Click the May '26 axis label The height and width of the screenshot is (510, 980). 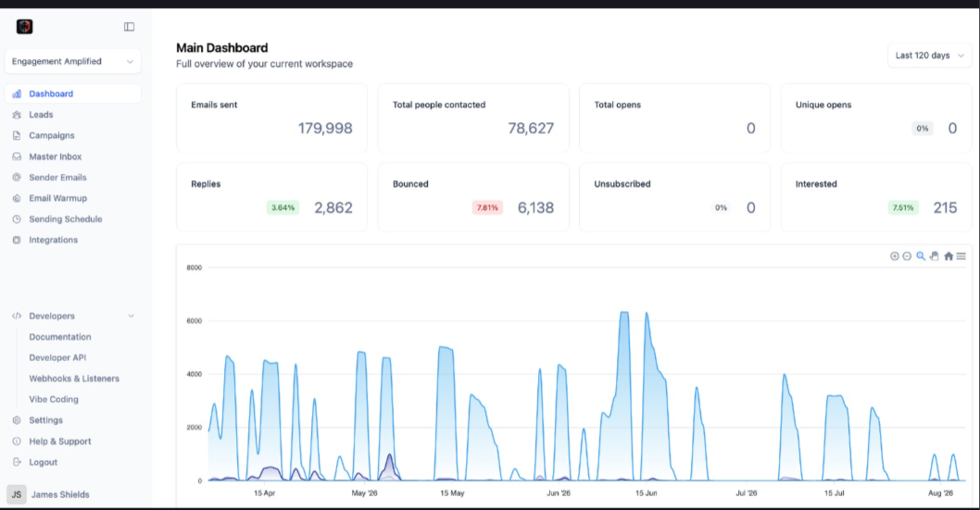click(x=364, y=493)
